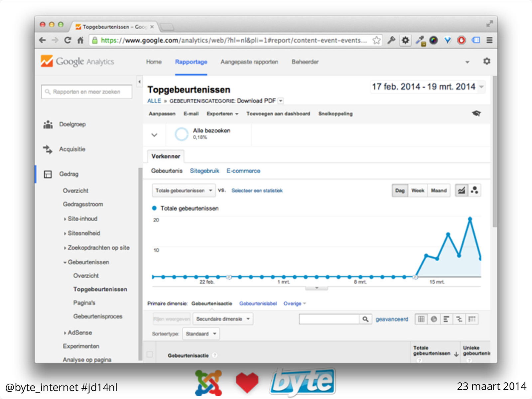Tick the table header select-all checkbox
532x399 pixels.
point(150,354)
